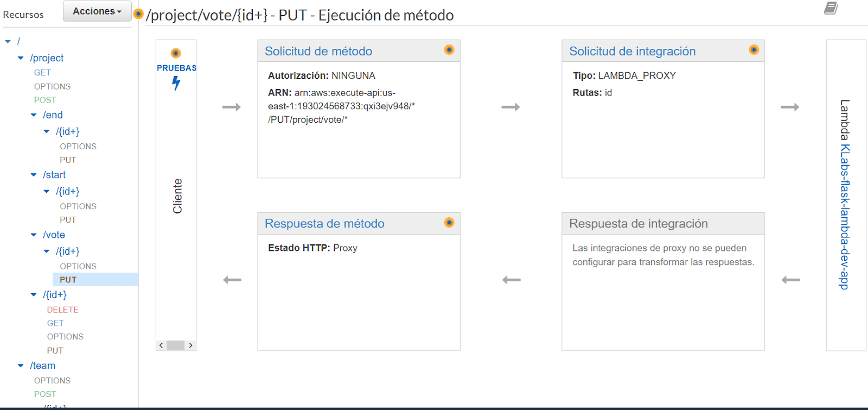This screenshot has height=410, width=868.
Task: Open the documentation book icon
Action: [831, 8]
